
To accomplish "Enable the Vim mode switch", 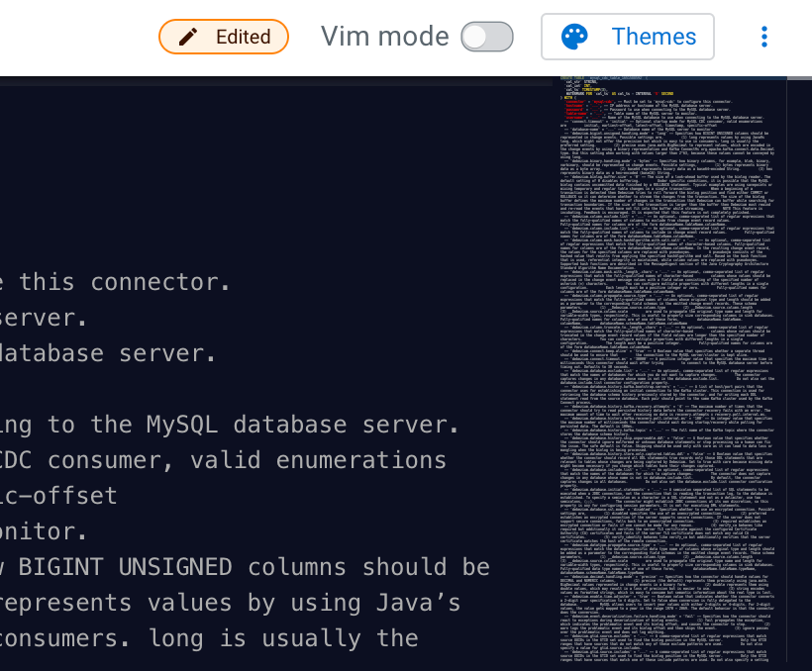I will [x=487, y=37].
